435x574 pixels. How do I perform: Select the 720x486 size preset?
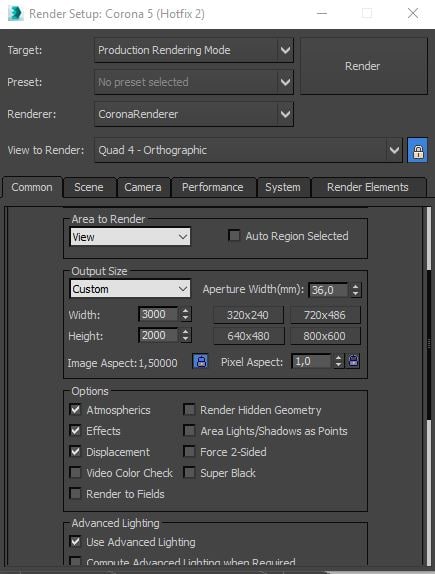pyautogui.click(x=325, y=315)
